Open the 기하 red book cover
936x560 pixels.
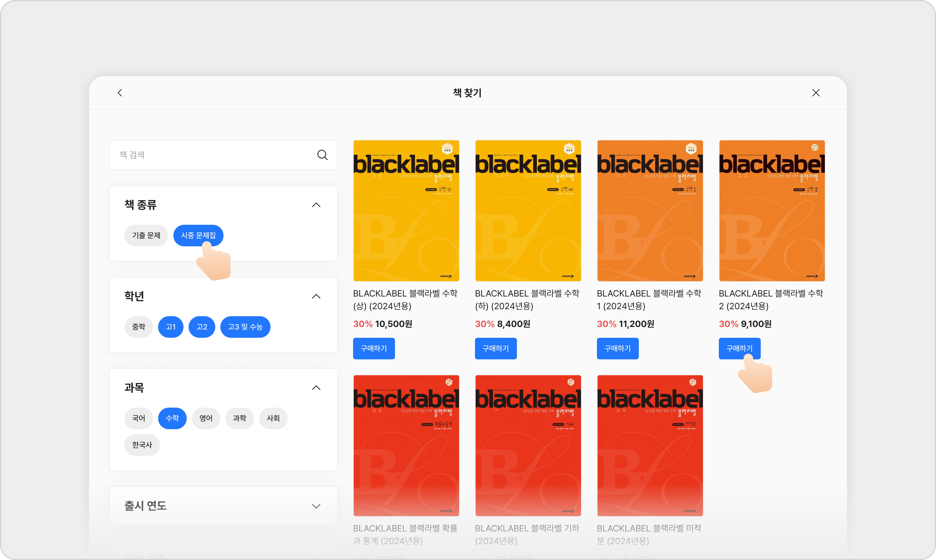[528, 446]
